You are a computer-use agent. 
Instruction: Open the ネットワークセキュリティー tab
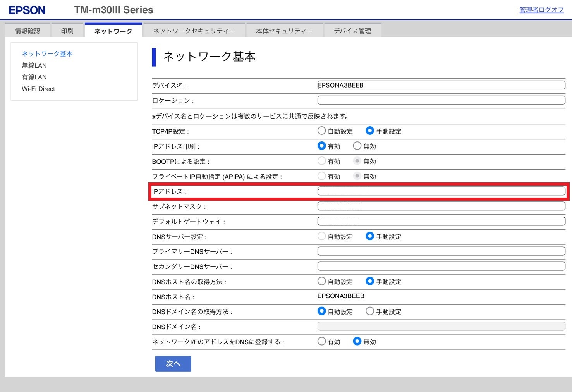tap(194, 31)
